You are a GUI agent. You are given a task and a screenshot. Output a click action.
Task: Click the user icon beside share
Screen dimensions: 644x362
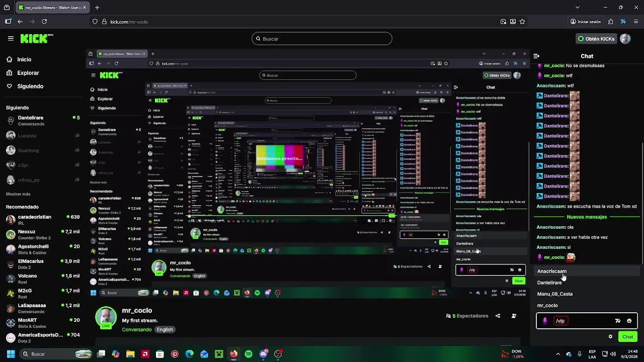[x=514, y=316]
